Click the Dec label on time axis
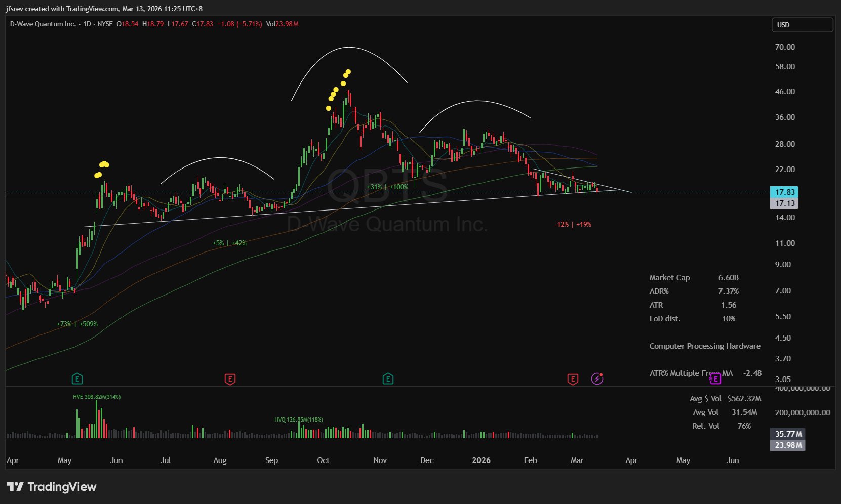 point(427,460)
